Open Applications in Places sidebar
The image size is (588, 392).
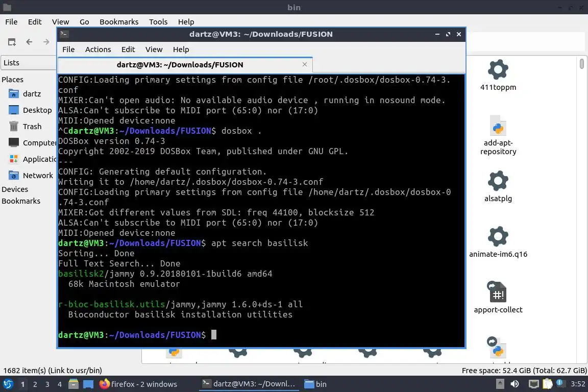click(39, 159)
